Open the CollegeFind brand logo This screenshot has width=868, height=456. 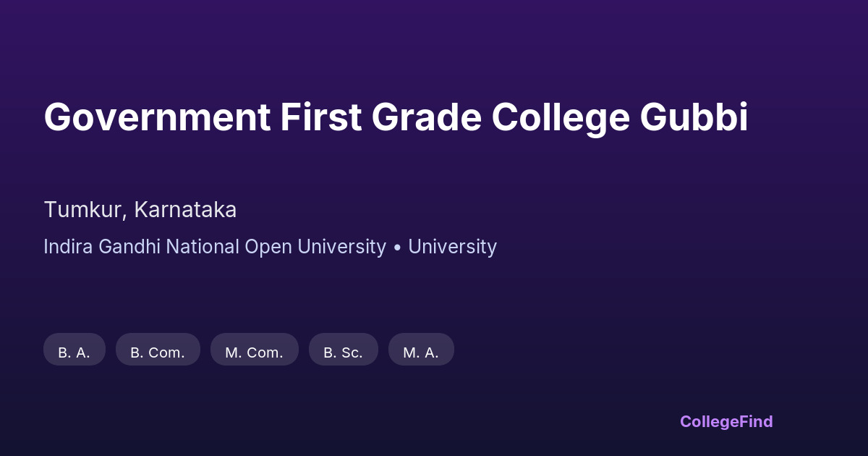click(x=726, y=421)
